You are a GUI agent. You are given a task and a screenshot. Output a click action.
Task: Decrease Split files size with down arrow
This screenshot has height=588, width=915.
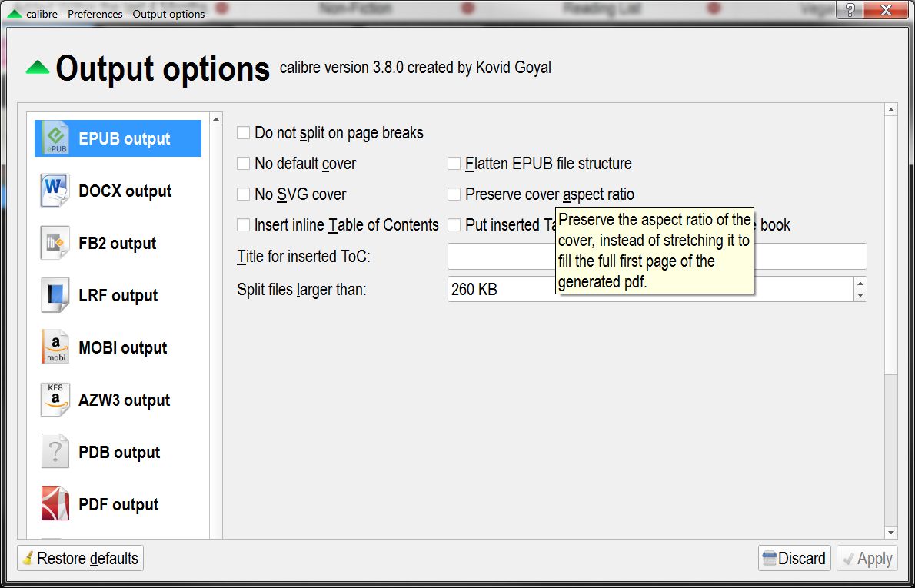tap(860, 295)
